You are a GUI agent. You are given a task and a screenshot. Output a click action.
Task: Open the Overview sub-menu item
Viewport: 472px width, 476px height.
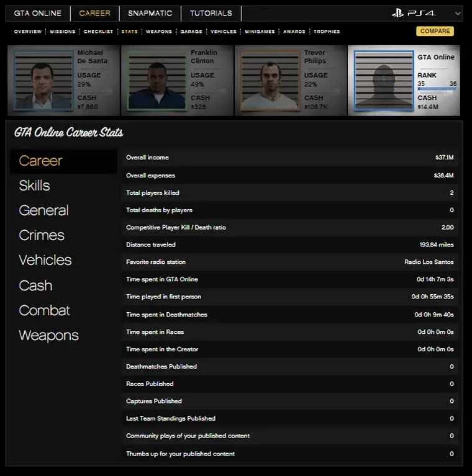tap(28, 32)
